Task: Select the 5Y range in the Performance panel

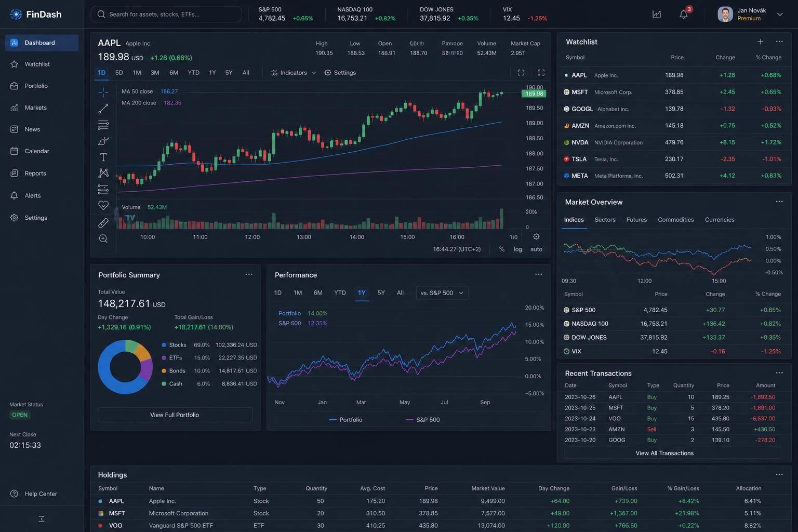Action: (x=381, y=293)
